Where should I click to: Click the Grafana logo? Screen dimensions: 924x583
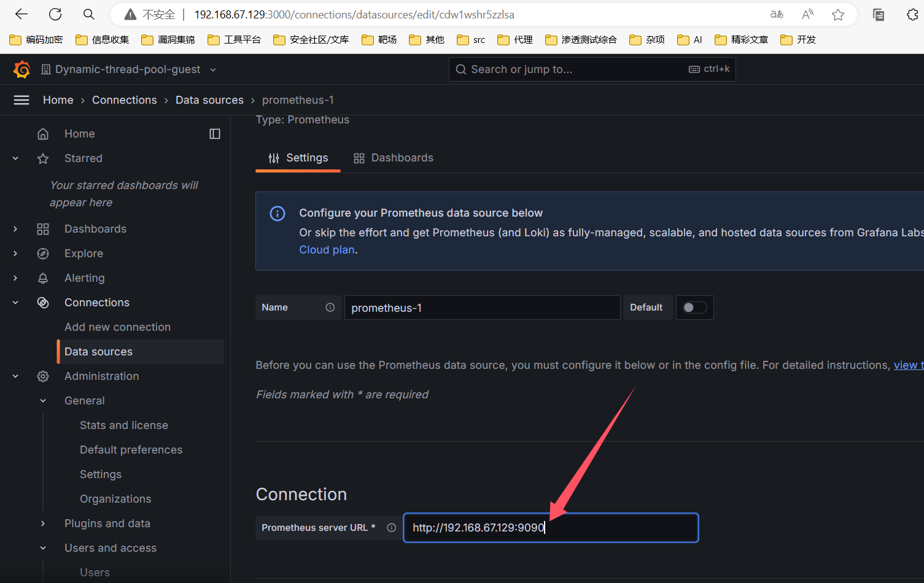point(21,69)
